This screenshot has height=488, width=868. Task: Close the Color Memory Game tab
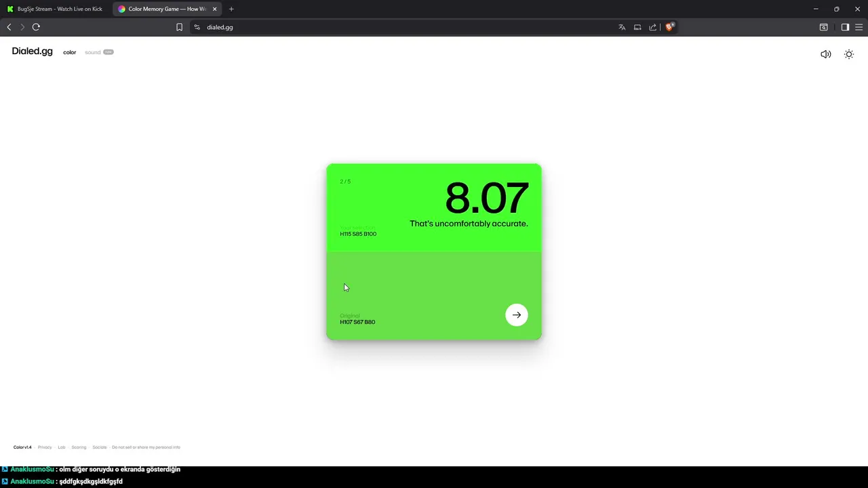(214, 9)
